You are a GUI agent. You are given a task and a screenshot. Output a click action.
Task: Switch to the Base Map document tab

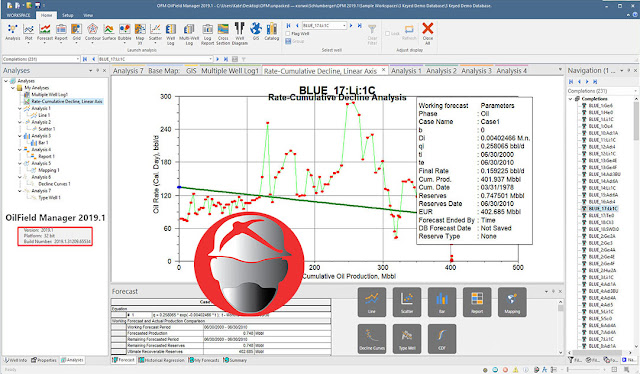[164, 71]
